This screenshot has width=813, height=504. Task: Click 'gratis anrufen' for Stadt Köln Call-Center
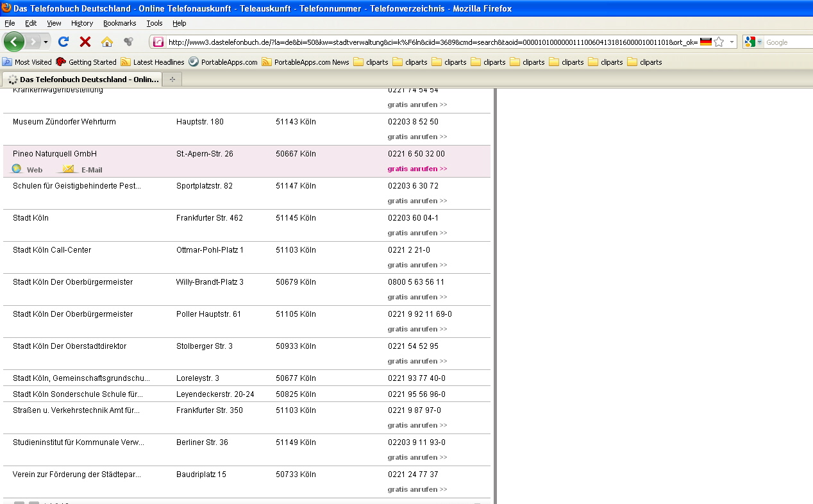tap(417, 265)
